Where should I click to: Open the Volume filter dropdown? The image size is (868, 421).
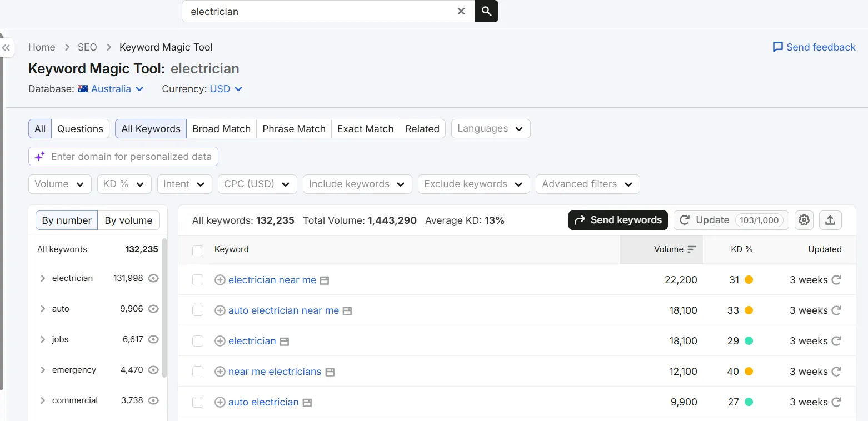[60, 184]
